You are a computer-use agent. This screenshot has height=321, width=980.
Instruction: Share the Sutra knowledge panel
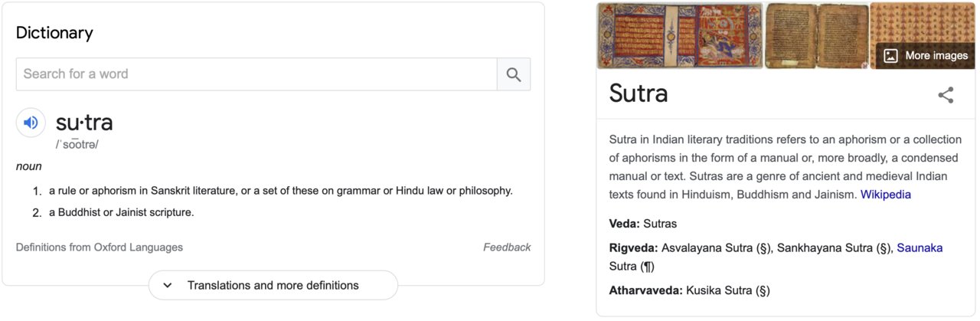point(946,95)
